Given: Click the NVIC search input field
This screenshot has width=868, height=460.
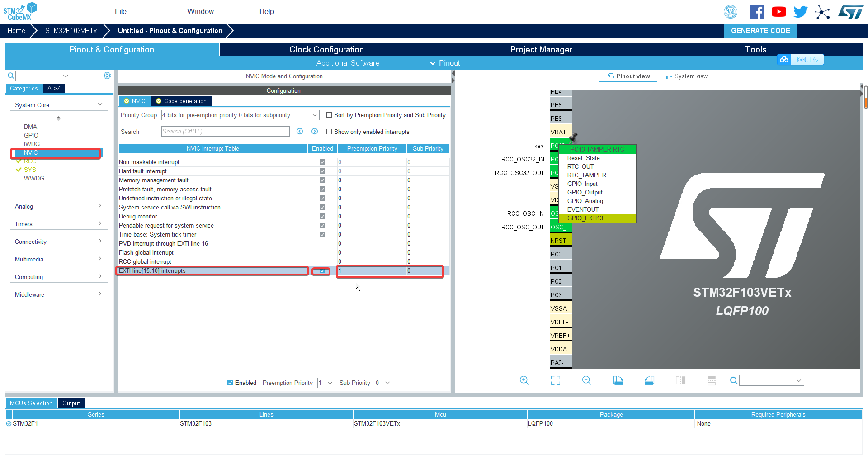Looking at the screenshot, I should (x=226, y=131).
